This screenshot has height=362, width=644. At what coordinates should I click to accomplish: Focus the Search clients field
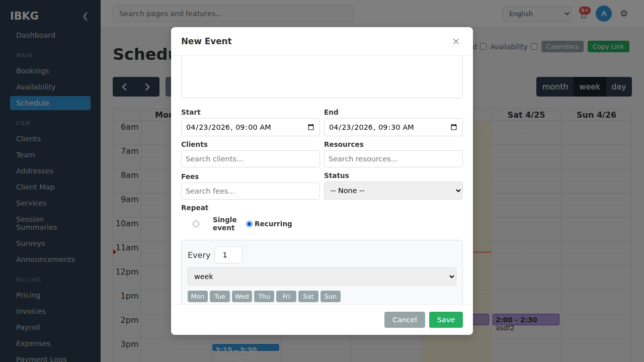point(251,159)
